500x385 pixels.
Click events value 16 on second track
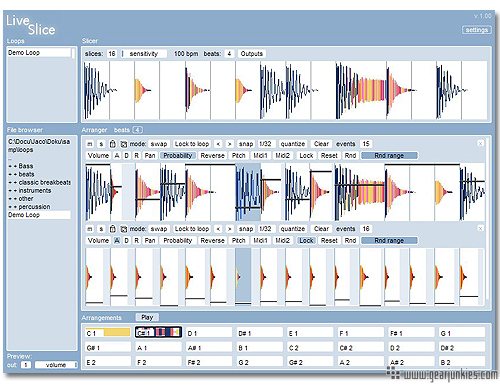pyautogui.click(x=366, y=229)
